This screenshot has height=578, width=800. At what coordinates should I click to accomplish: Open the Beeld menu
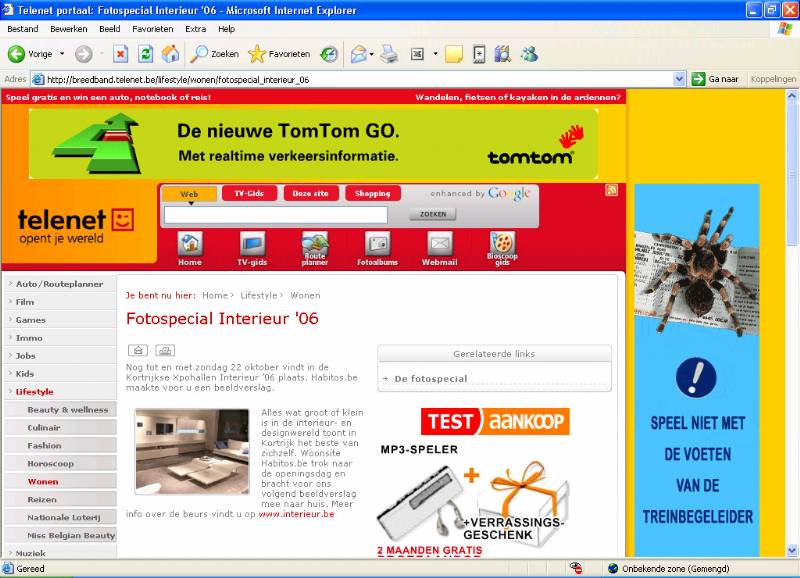pyautogui.click(x=110, y=29)
